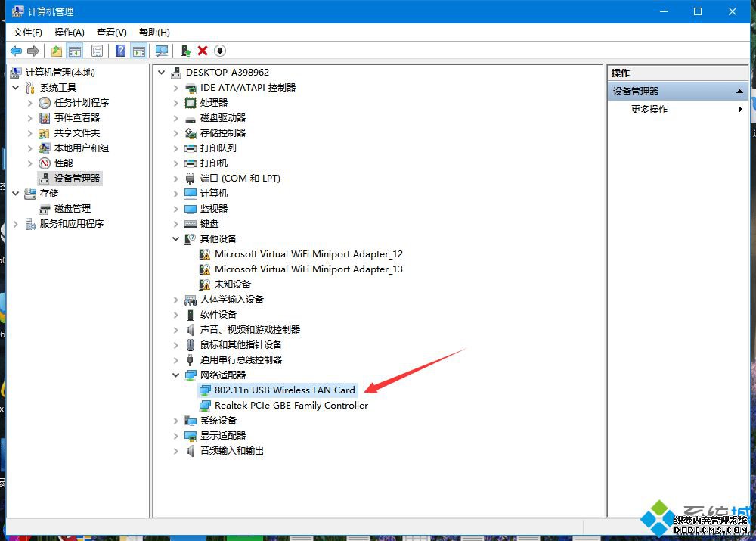
Task: Click the red X Uninstall device icon
Action: (203, 51)
